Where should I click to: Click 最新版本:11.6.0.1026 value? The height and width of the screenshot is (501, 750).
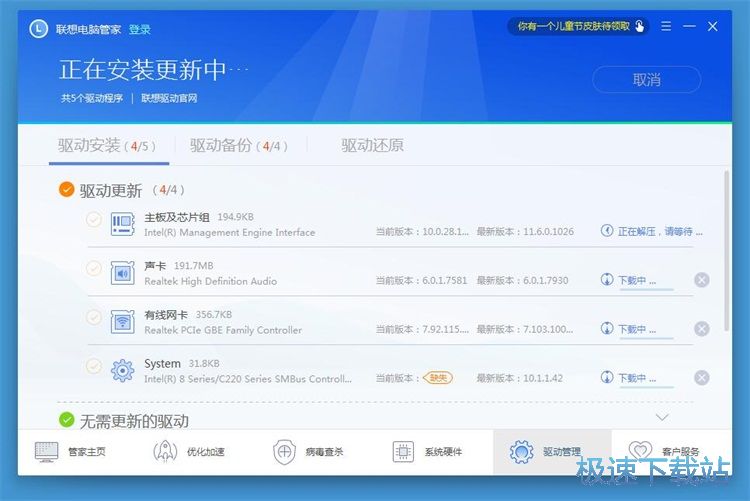click(525, 232)
